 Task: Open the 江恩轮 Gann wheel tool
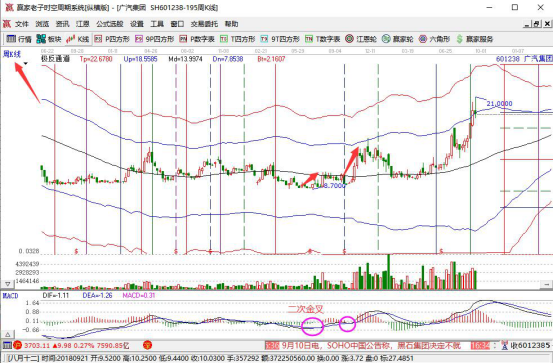pos(361,39)
